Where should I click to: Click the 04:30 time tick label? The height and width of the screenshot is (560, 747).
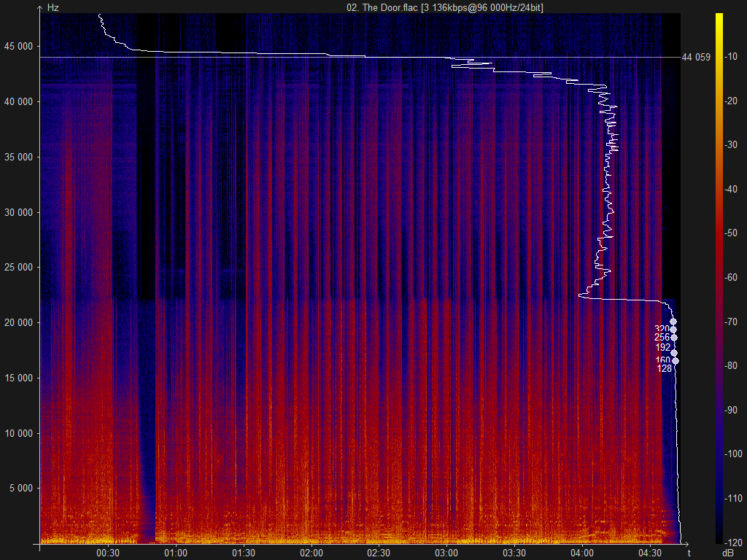pos(651,553)
